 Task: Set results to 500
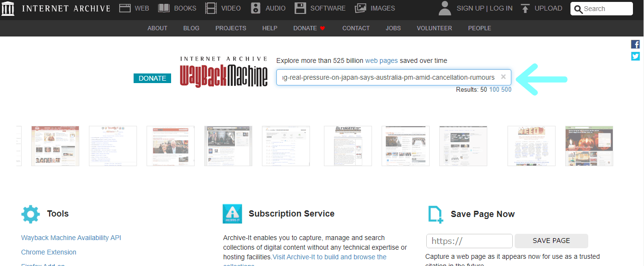[x=506, y=90]
